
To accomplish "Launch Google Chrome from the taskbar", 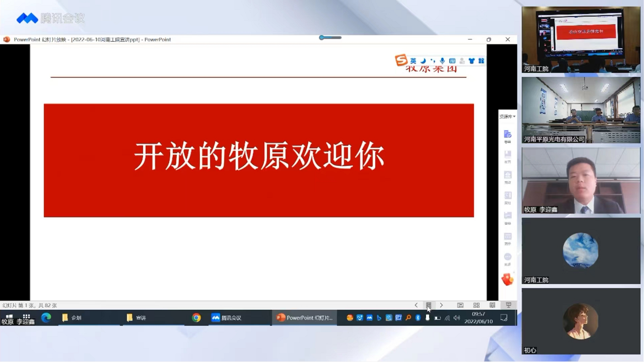I will pos(196,318).
